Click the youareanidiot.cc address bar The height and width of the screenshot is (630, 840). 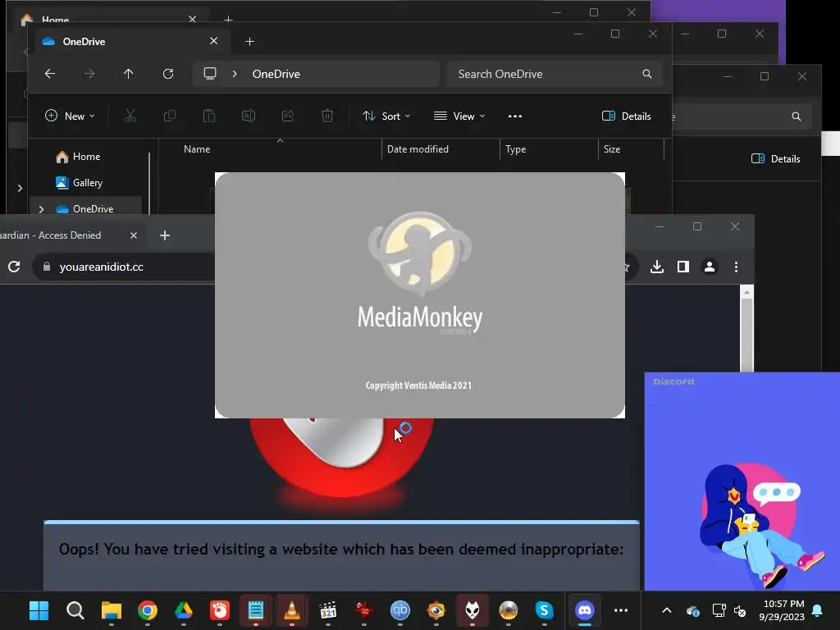[125, 267]
